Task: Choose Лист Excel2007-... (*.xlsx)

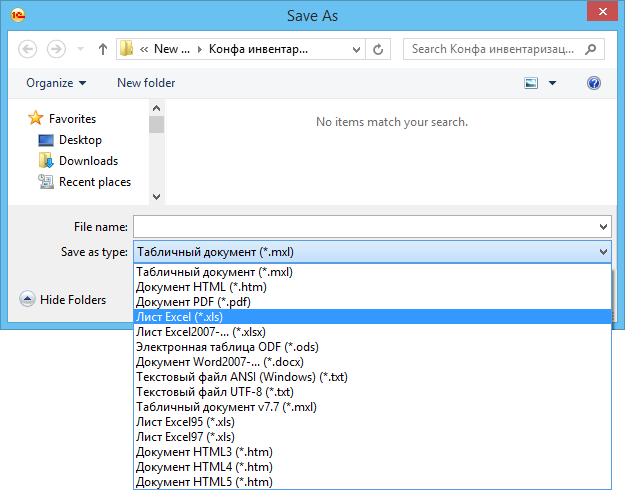Action: [372, 332]
